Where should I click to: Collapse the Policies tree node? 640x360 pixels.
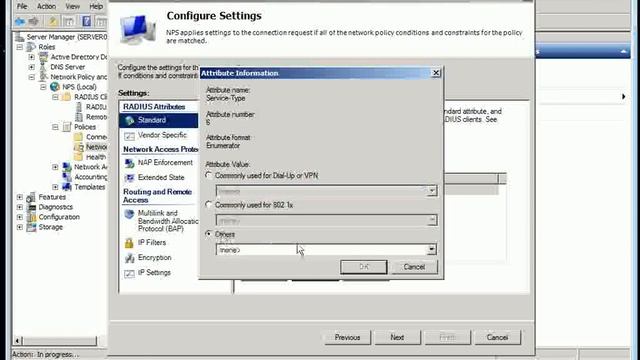pos(55,127)
